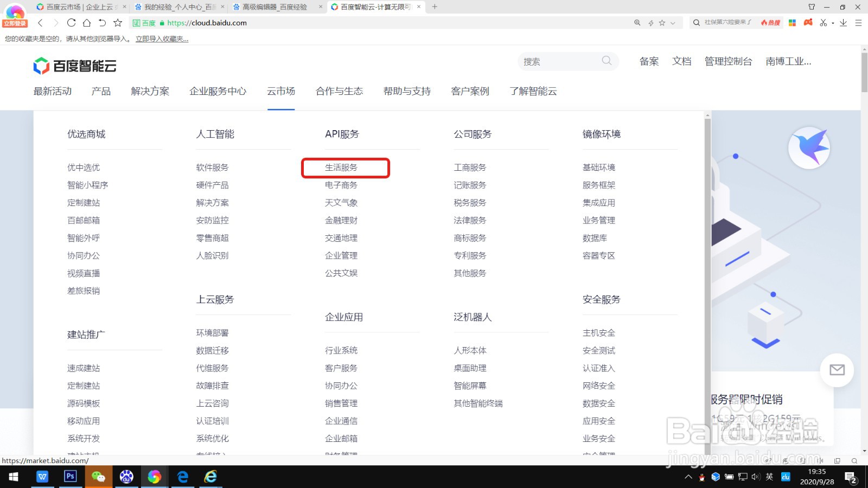This screenshot has height=488, width=868.
Task: Open the Windows Start menu
Action: tap(14, 477)
